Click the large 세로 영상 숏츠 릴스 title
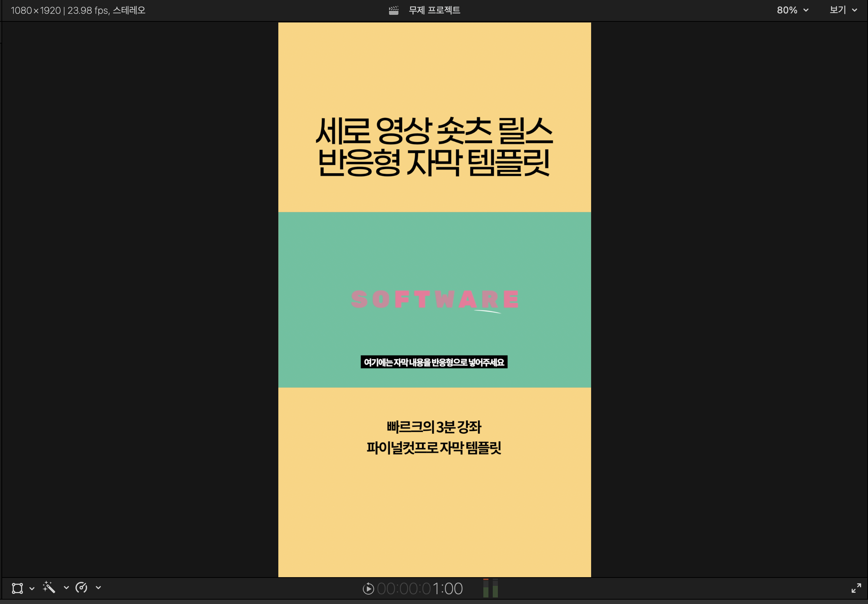 (434, 131)
